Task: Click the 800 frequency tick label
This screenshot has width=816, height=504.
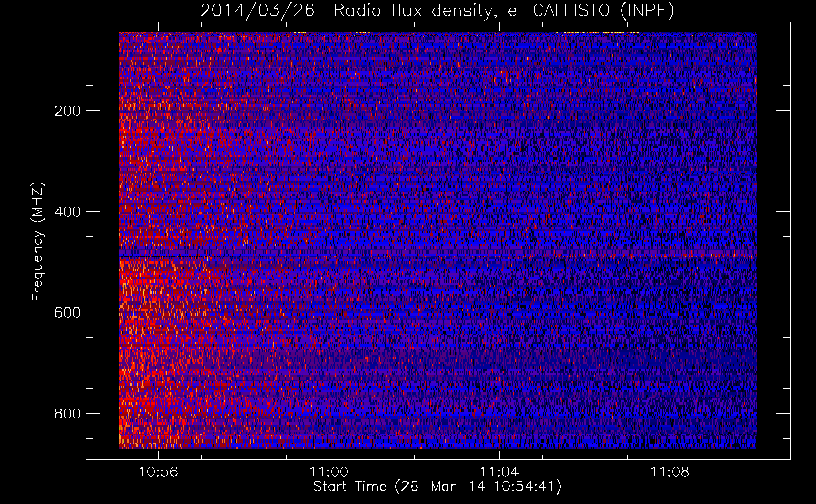Action: [68, 414]
